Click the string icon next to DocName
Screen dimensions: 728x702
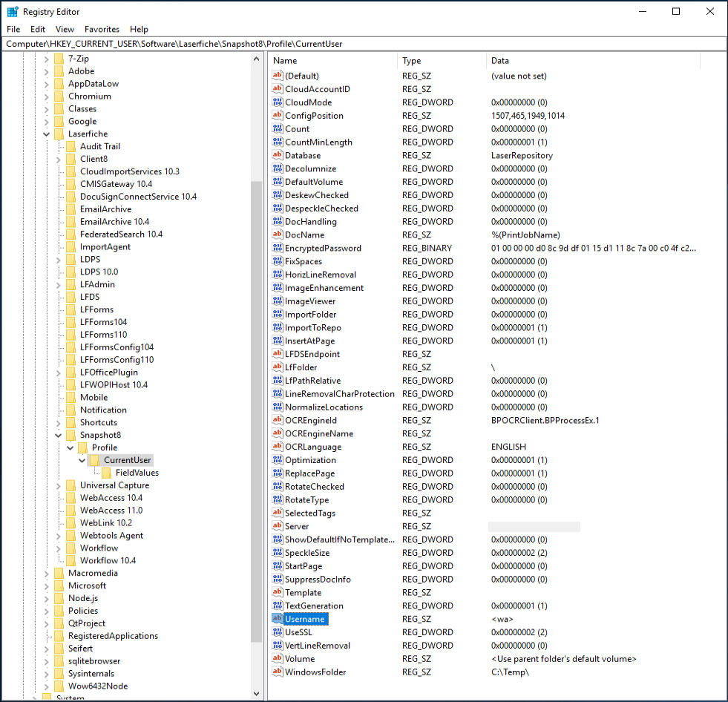pos(278,234)
